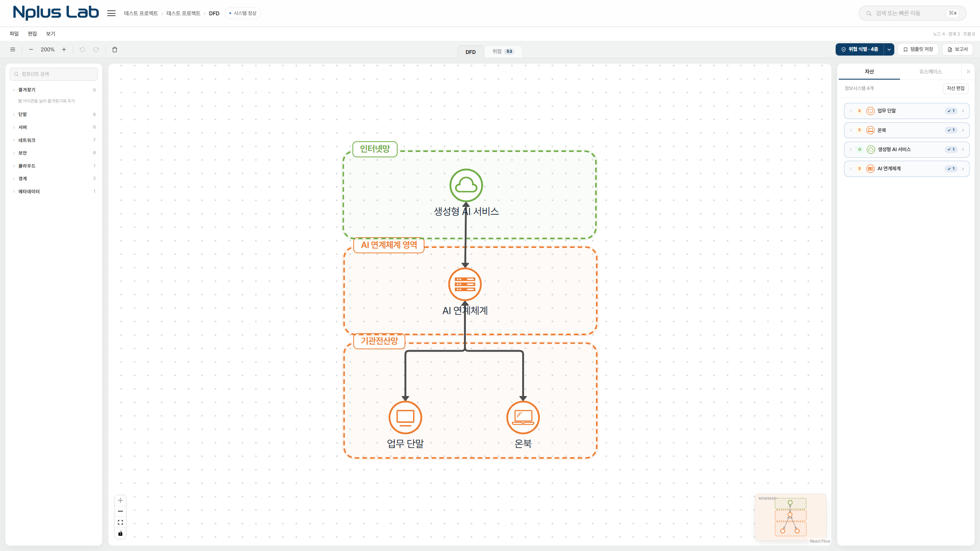Viewport: 980px width, 551px height.
Task: Undo the last action
Action: coord(82,49)
